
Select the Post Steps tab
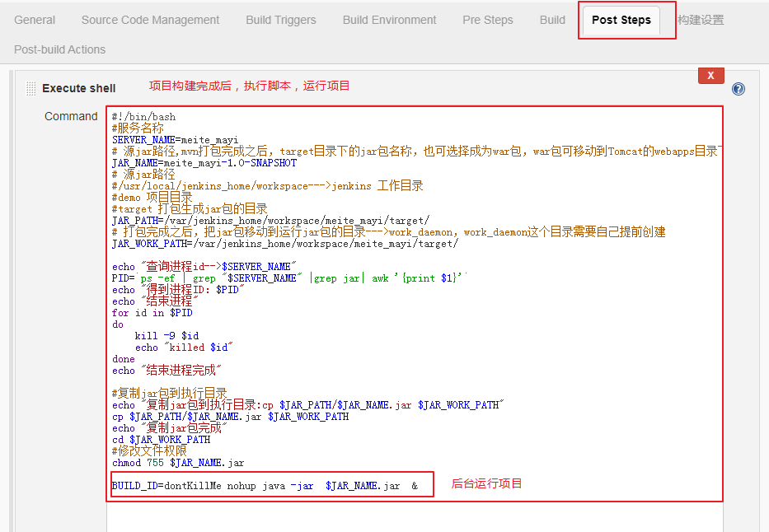tap(621, 20)
